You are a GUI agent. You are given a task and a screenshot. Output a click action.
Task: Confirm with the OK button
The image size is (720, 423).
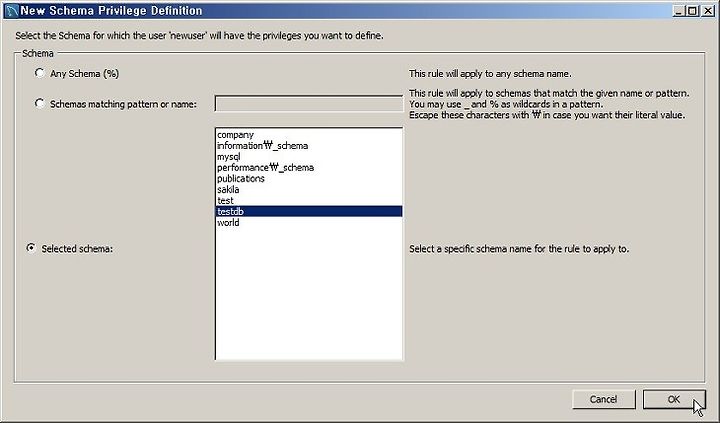pos(674,399)
